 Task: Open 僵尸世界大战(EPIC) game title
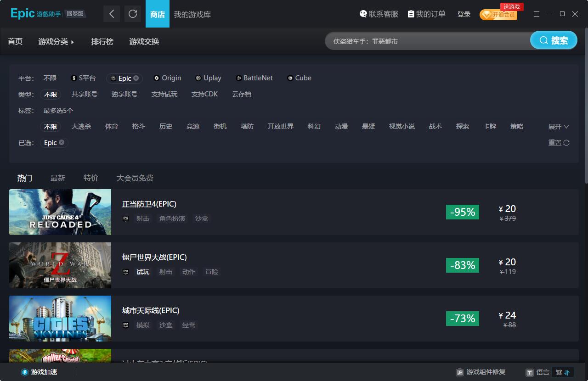(154, 257)
